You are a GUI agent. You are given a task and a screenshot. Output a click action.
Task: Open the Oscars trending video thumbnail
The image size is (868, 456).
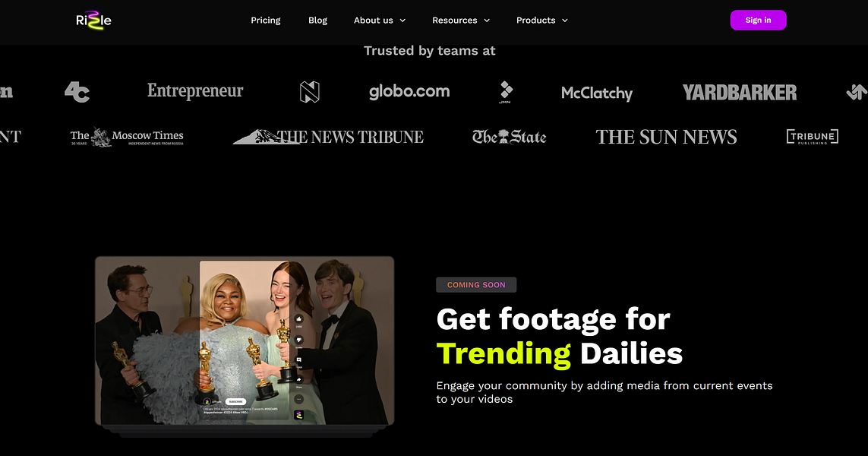pyautogui.click(x=244, y=340)
